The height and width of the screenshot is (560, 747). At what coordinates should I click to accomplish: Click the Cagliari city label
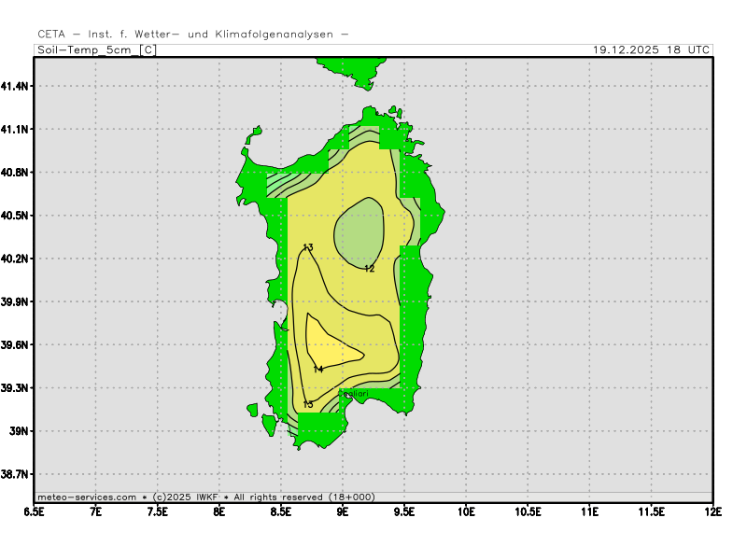coord(356,395)
